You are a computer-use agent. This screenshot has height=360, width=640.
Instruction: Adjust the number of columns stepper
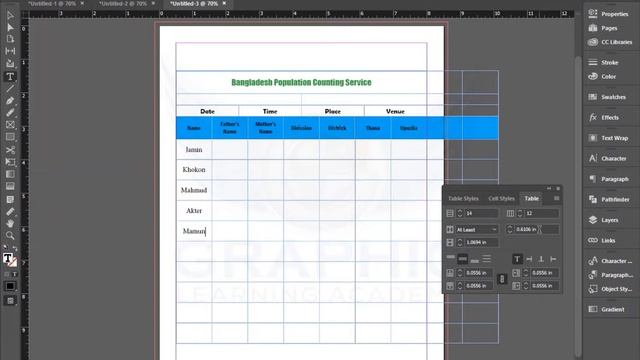520,213
